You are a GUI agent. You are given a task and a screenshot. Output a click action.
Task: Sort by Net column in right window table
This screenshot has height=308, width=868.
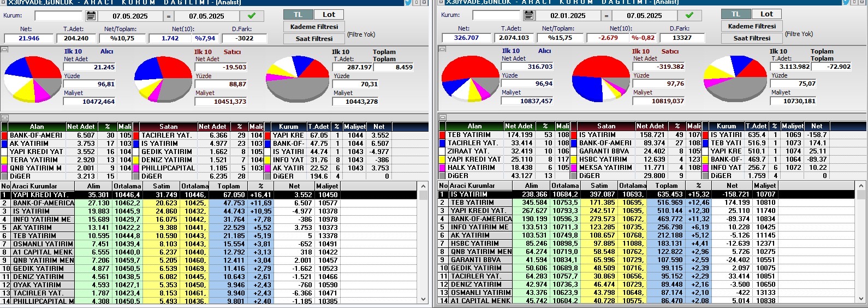click(x=732, y=186)
